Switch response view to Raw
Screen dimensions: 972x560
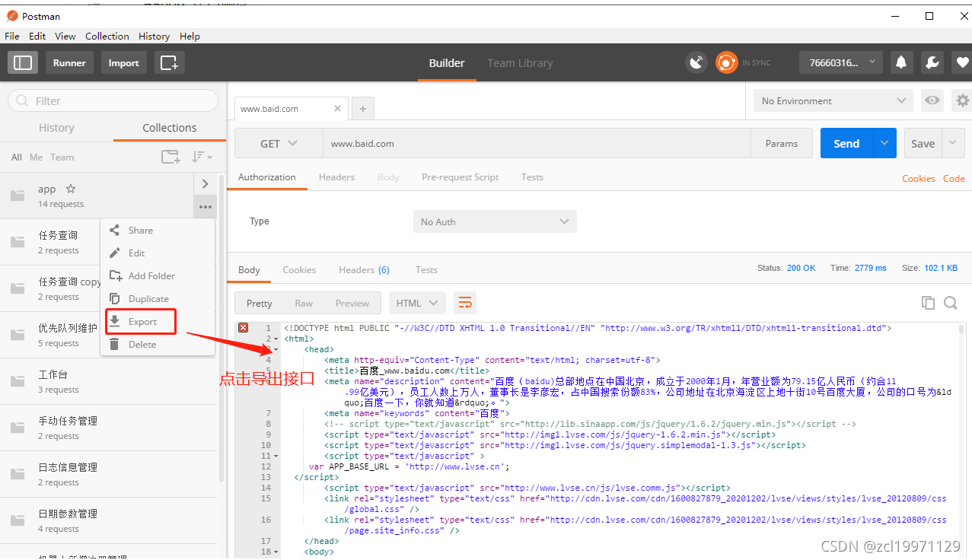304,303
